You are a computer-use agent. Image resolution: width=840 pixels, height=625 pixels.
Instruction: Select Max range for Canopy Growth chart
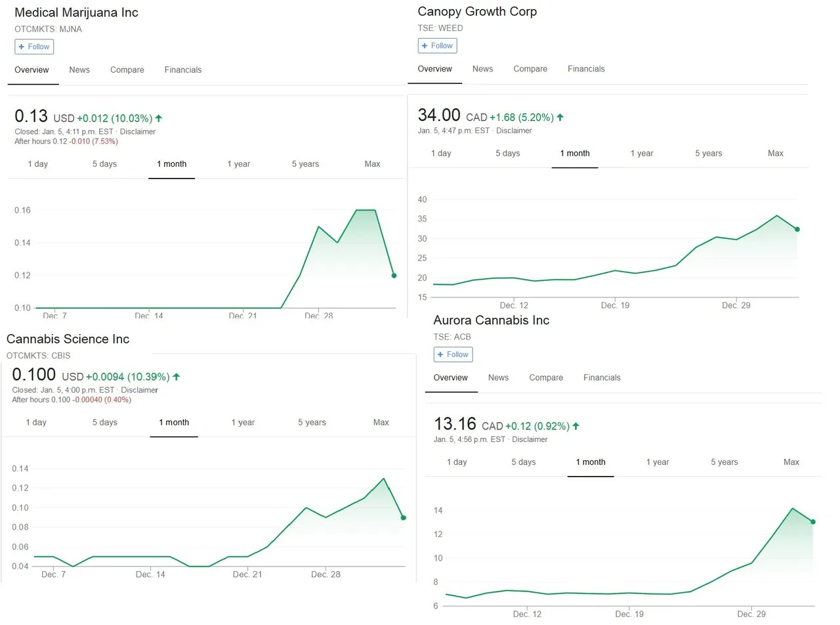(x=776, y=153)
